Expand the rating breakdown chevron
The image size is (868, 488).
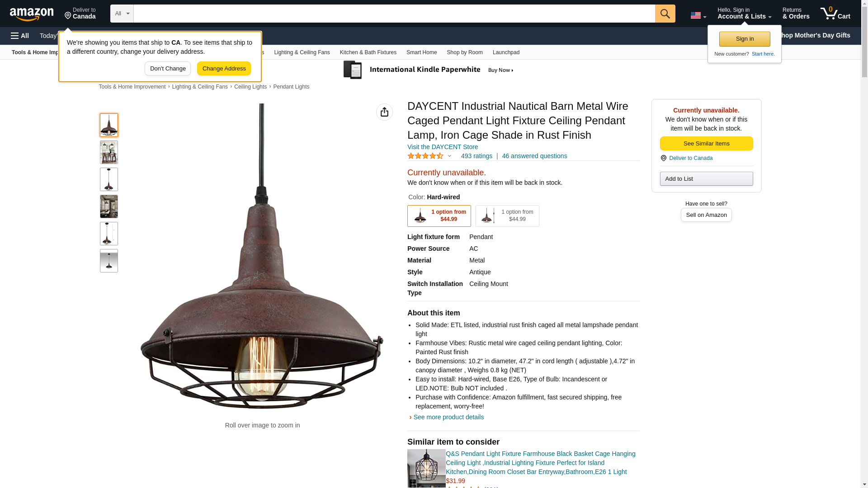point(449,156)
